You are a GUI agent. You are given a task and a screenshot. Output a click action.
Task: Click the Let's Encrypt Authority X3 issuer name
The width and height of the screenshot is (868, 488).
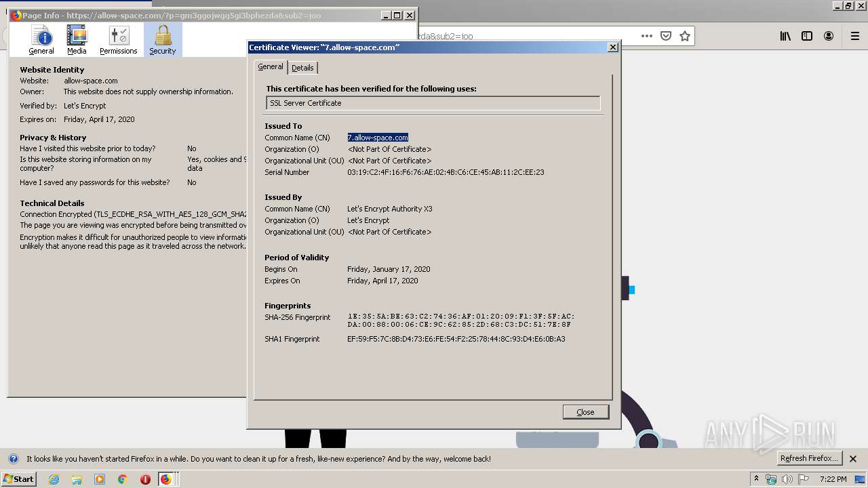390,209
